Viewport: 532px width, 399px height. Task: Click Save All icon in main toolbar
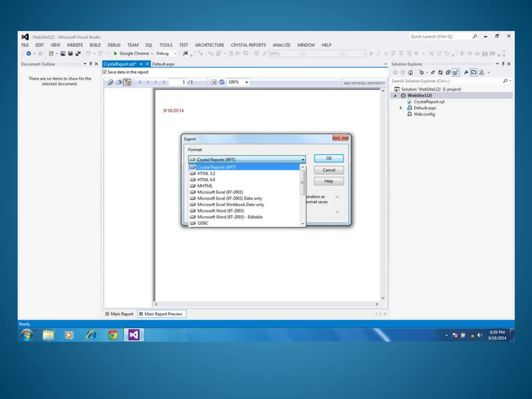78,54
